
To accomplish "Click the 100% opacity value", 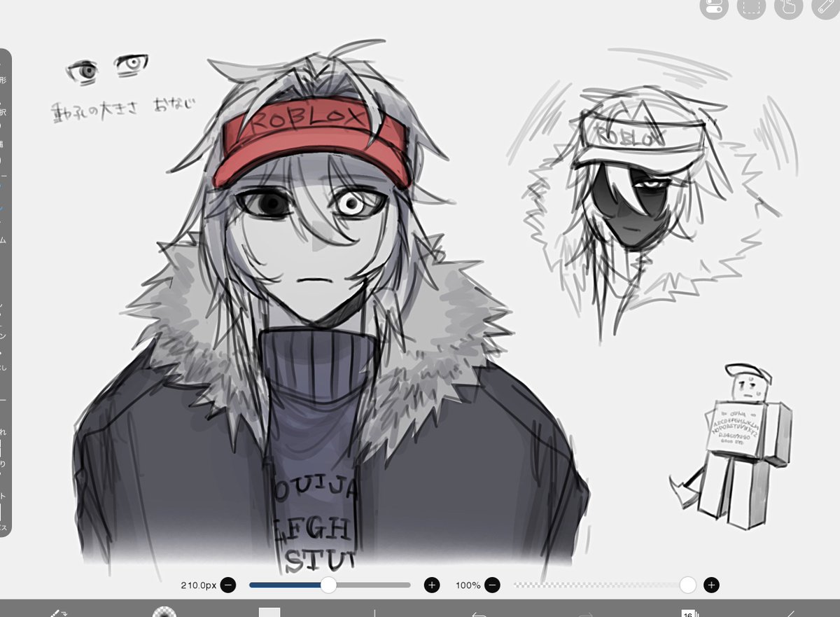I will tap(468, 585).
